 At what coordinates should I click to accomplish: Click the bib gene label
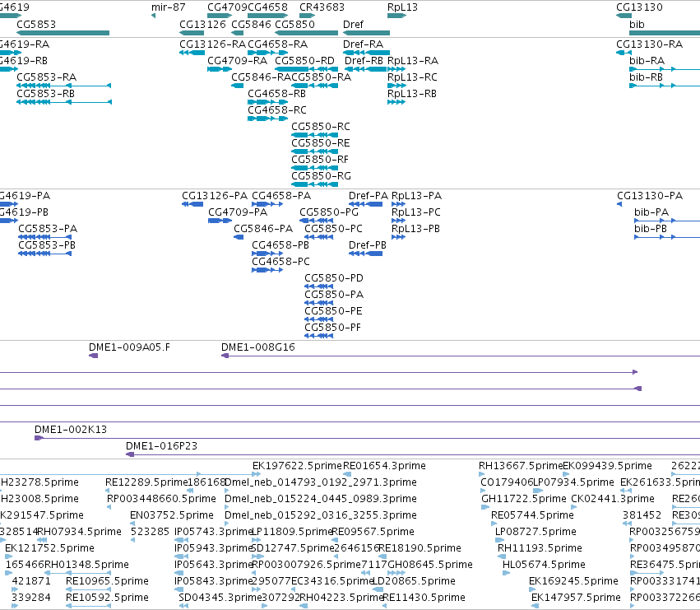pos(637,24)
